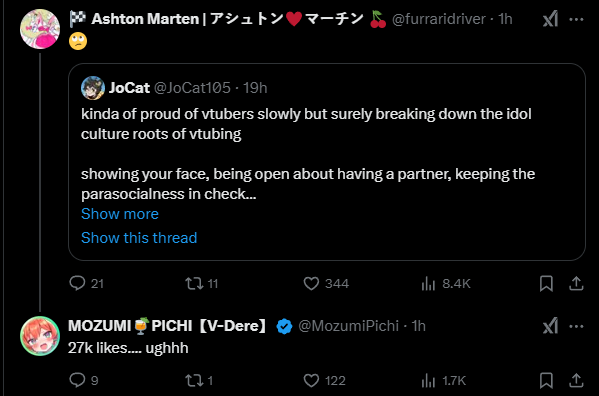
Task: Bookmark MozumiPichi's tweet
Action: click(546, 380)
